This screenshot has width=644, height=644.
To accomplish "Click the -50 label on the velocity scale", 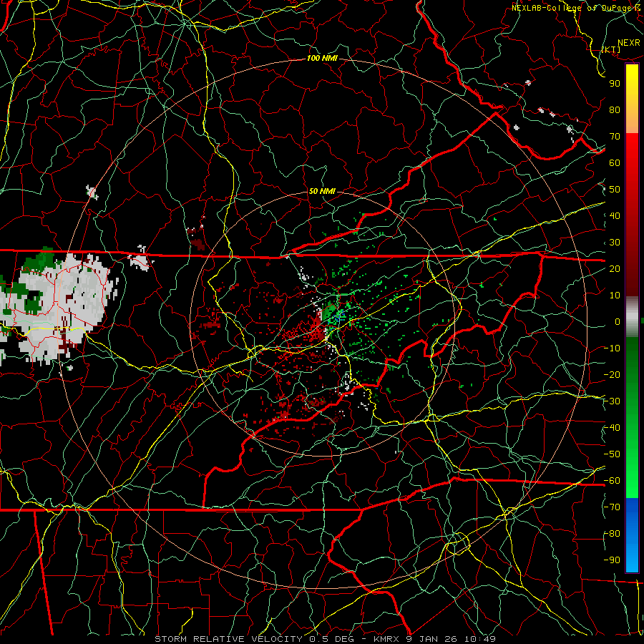I will [612, 454].
